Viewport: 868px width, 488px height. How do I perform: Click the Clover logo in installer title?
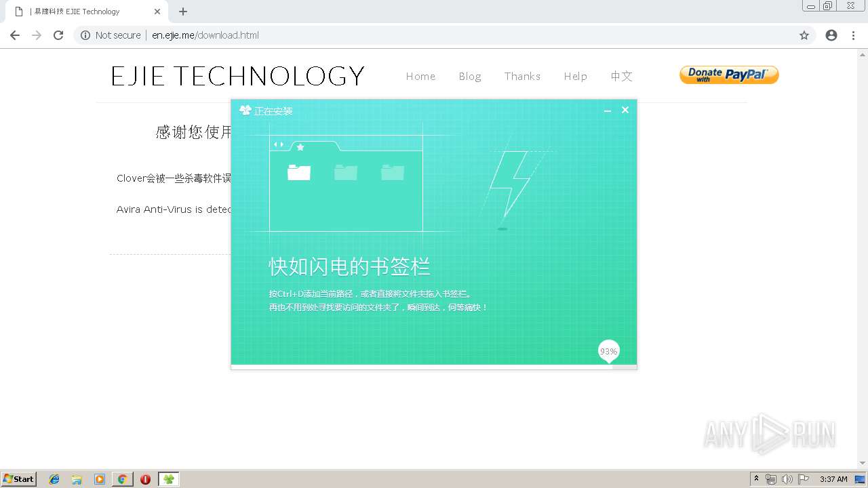click(x=245, y=110)
